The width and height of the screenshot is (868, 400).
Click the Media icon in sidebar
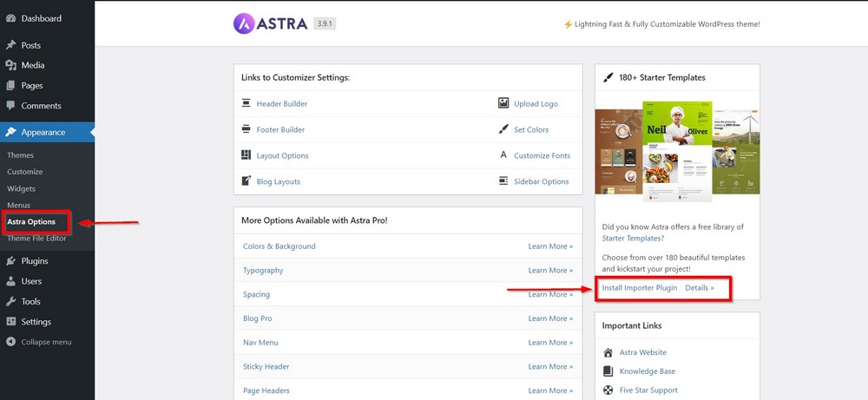click(x=10, y=65)
